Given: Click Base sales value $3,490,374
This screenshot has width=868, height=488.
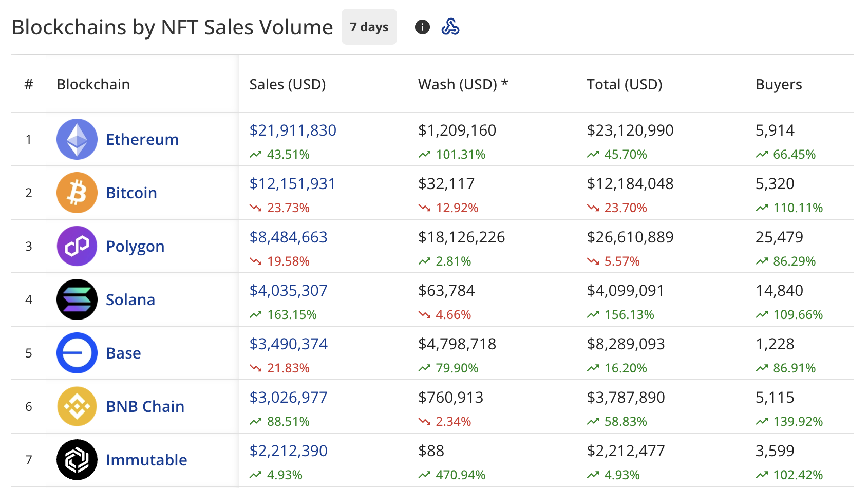Looking at the screenshot, I should coord(288,344).
